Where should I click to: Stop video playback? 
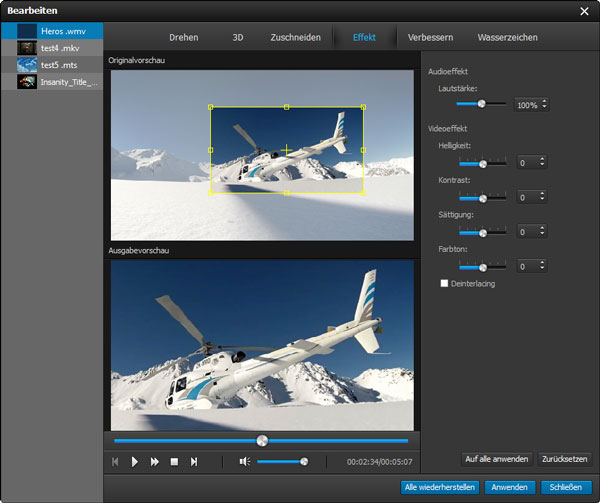tap(174, 461)
